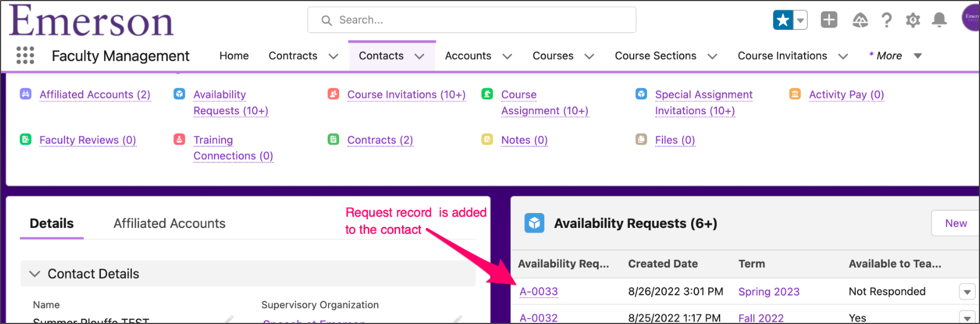Open the Course Invitations navigation tab
This screenshot has height=324, width=980.
tap(783, 56)
